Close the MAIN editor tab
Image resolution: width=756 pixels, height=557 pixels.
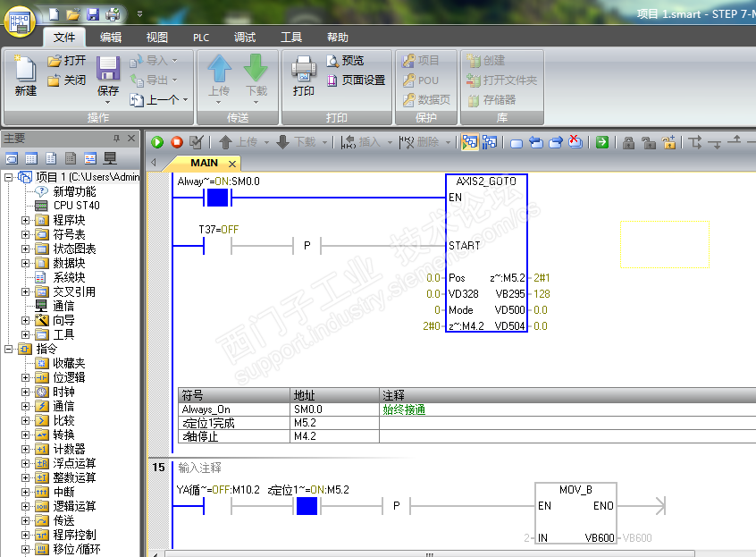[x=232, y=164]
